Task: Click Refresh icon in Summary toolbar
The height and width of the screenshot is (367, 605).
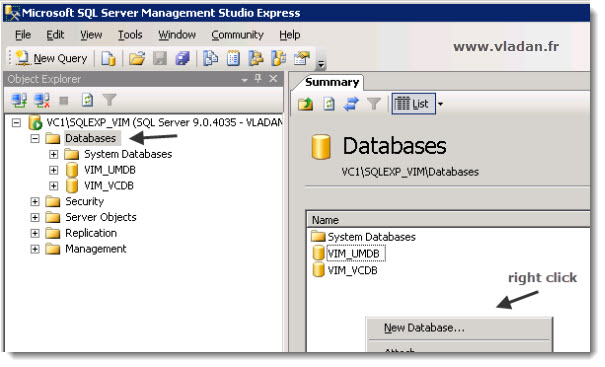Action: tap(329, 104)
